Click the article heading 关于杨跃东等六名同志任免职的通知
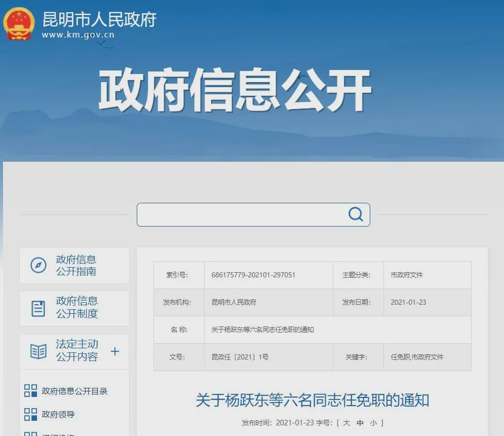Screen dimensions: 504x436 (313, 400)
